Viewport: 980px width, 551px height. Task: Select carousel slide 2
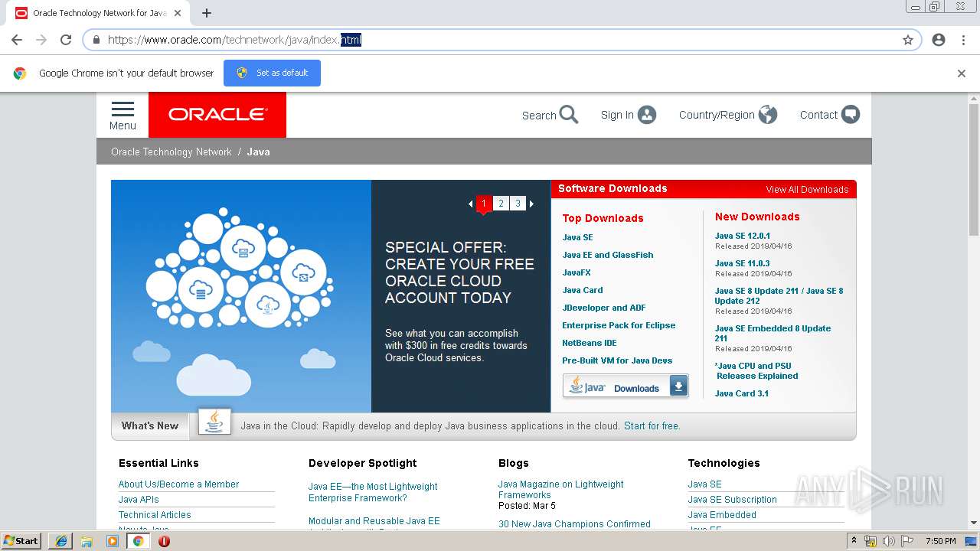[501, 204]
